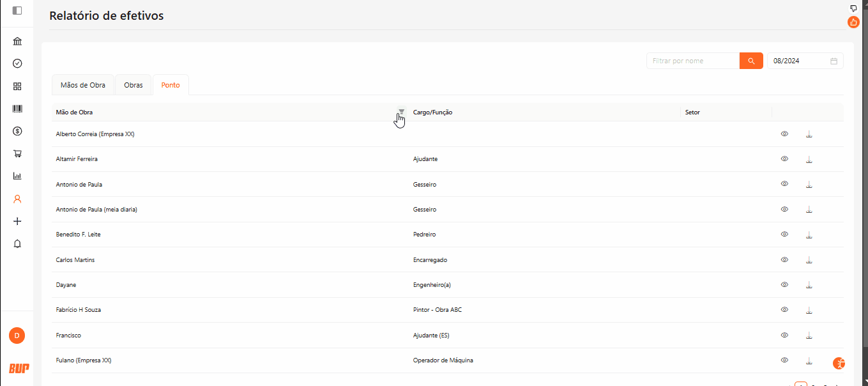Viewport: 868px width, 386px height.
Task: Switch to the Mãos de Obra tab
Action: [x=83, y=85]
